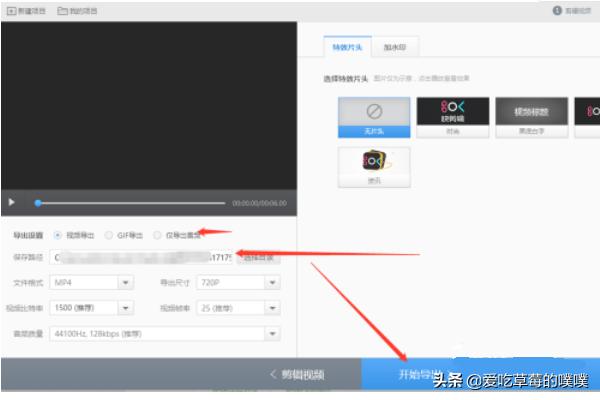Switch to the 特效片头 tab
The width and height of the screenshot is (600, 400).
(x=345, y=47)
